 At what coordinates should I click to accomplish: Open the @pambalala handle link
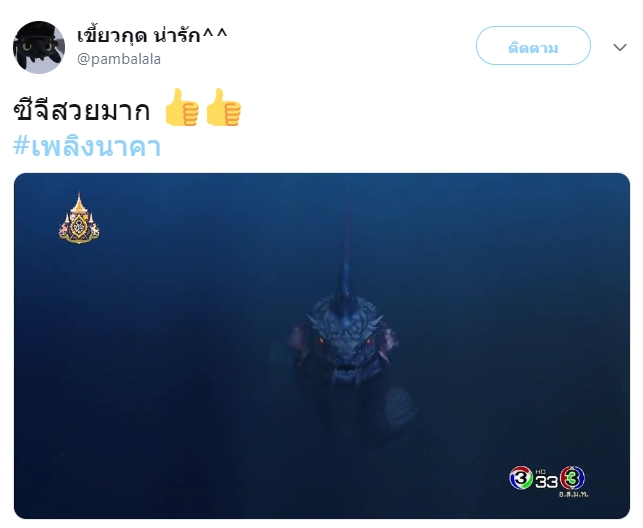tap(119, 59)
